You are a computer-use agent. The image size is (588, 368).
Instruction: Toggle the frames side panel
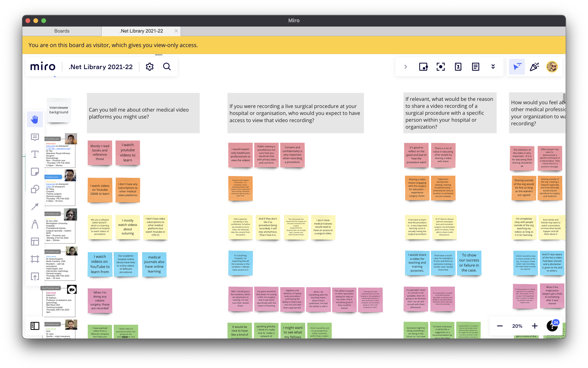tap(35, 326)
